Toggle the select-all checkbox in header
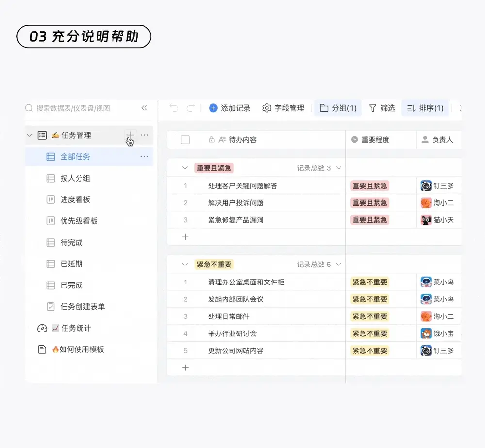485x448 pixels. pyautogui.click(x=185, y=140)
